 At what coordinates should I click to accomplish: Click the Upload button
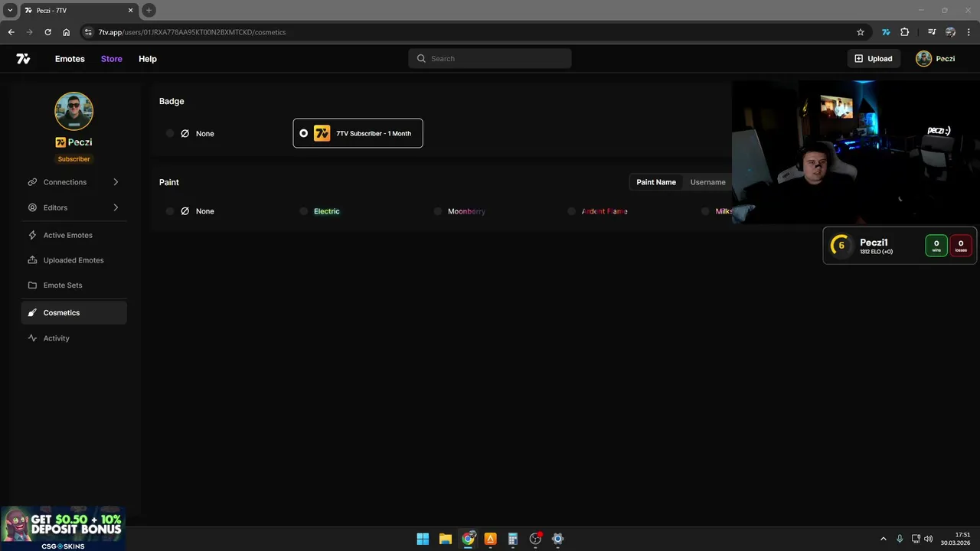click(x=874, y=58)
